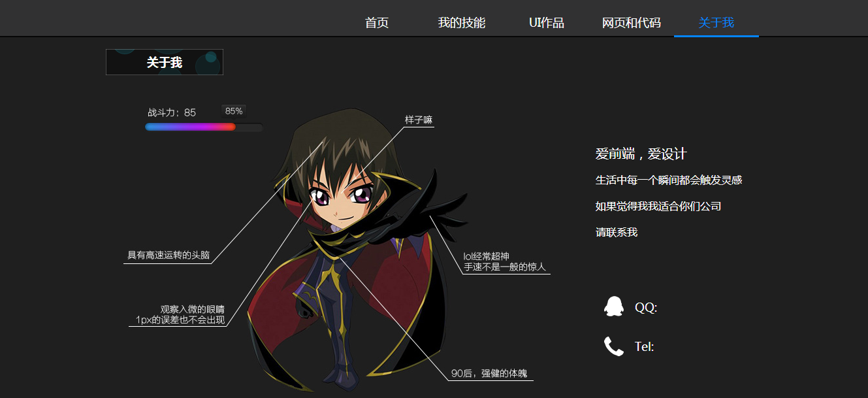
Task: Click the QQ: contact label
Action: [x=646, y=308]
